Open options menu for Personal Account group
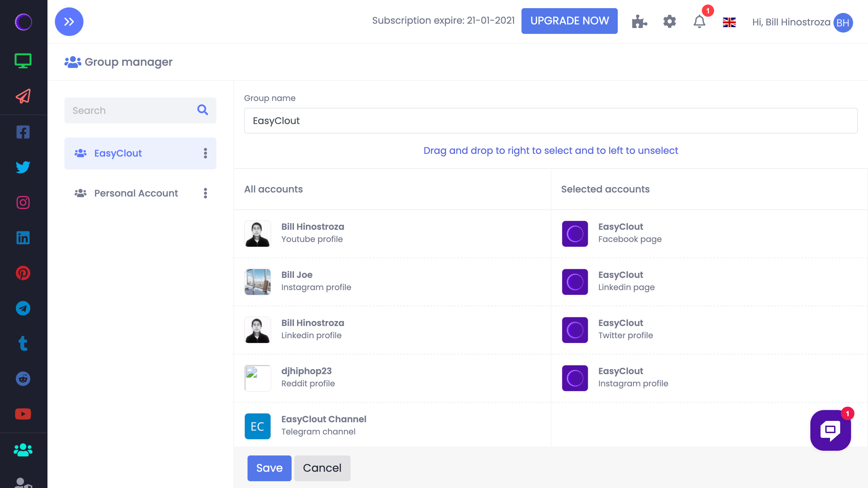The width and height of the screenshot is (868, 488). click(205, 194)
